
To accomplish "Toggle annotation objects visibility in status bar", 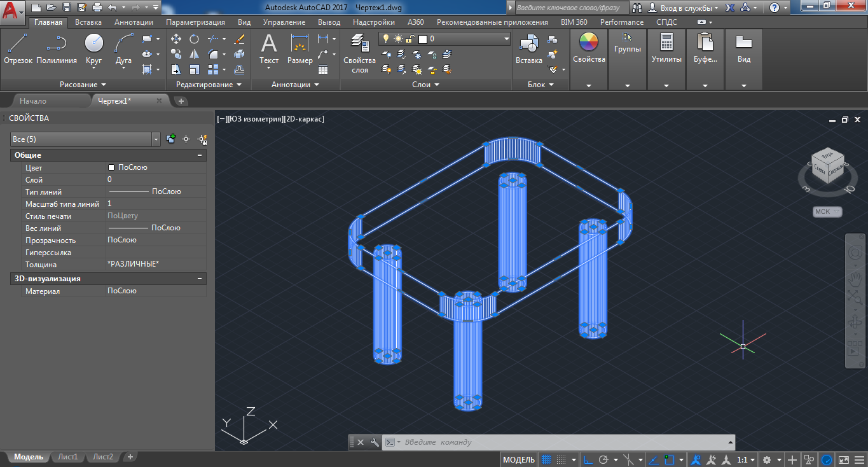I will coord(697,459).
